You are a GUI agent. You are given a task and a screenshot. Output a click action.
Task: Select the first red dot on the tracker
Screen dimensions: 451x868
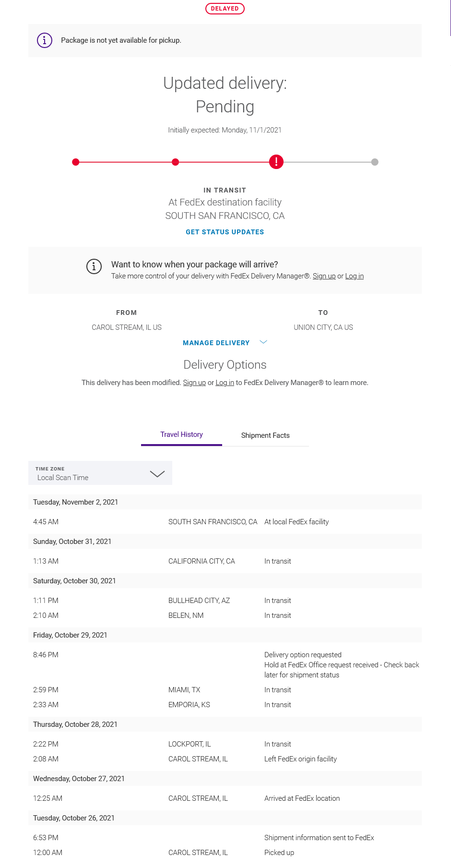[x=76, y=162]
